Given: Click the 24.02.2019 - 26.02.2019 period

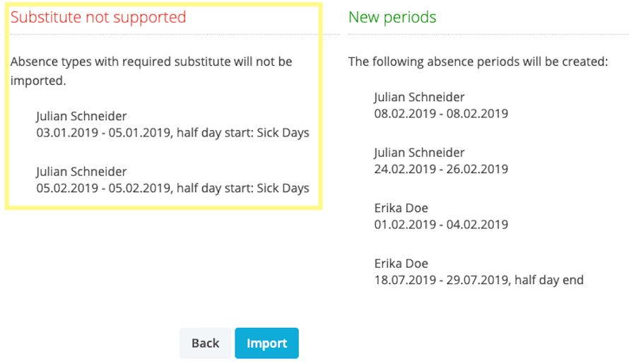Looking at the screenshot, I should point(441,169).
